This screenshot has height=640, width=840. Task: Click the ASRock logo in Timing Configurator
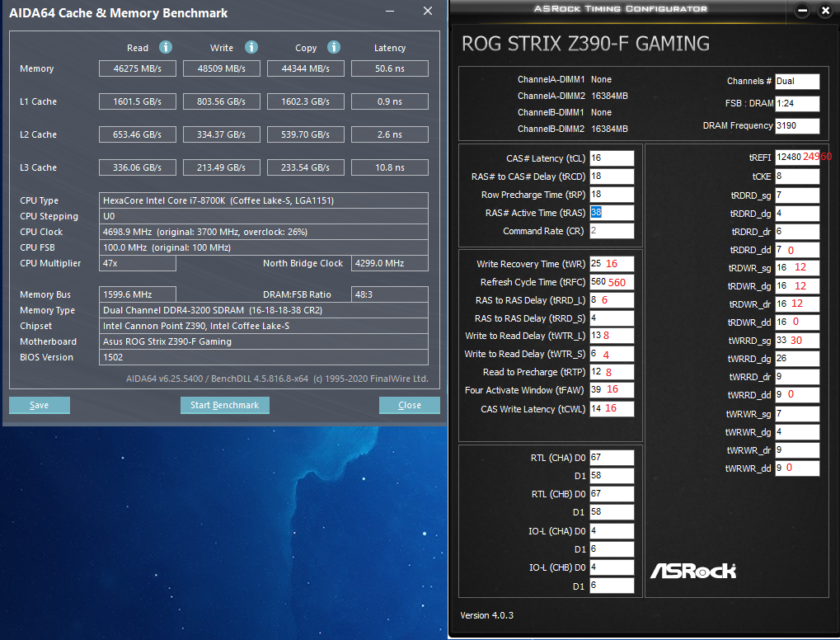693,571
